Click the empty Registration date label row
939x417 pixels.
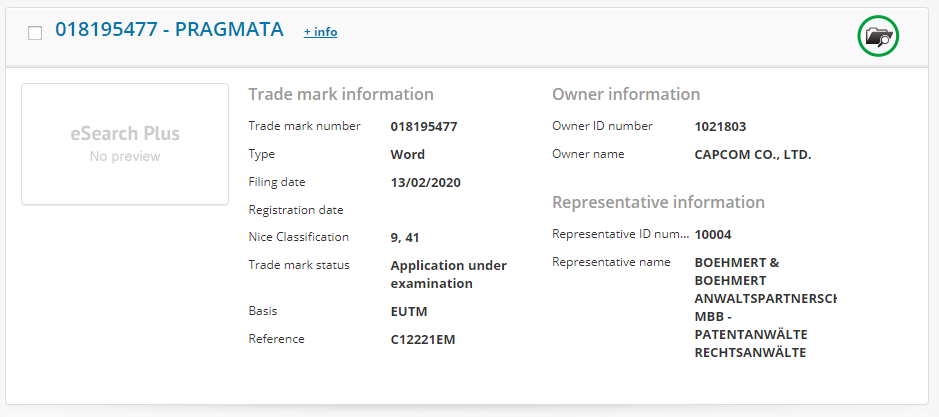coord(295,210)
